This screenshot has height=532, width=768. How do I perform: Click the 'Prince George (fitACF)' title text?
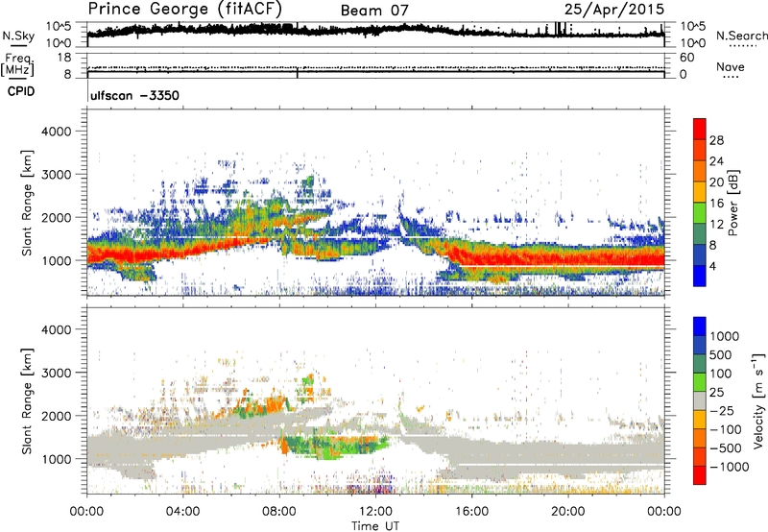coord(184,10)
